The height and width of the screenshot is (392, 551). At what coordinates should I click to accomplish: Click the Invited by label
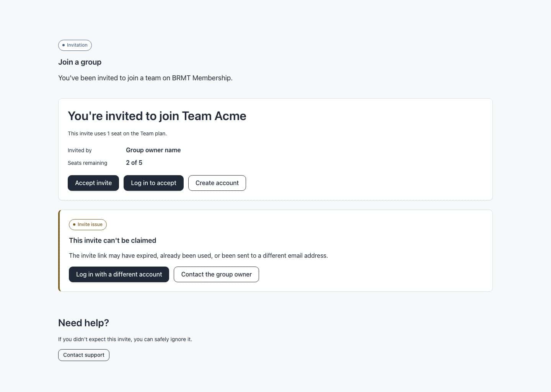(80, 150)
